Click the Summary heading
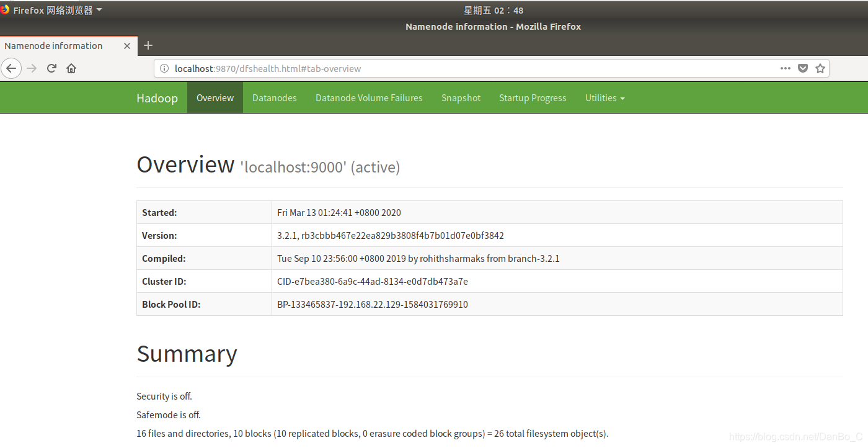Screen dimensions: 868x448 click(x=187, y=354)
